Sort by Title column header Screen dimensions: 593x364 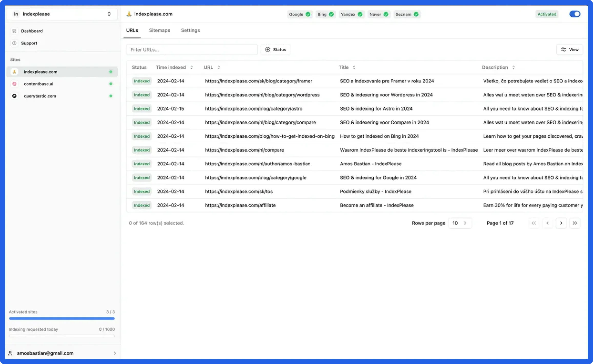[x=347, y=67]
